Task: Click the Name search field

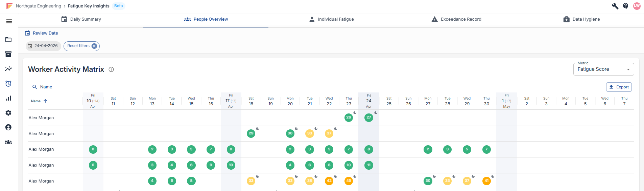Action: tap(46, 87)
